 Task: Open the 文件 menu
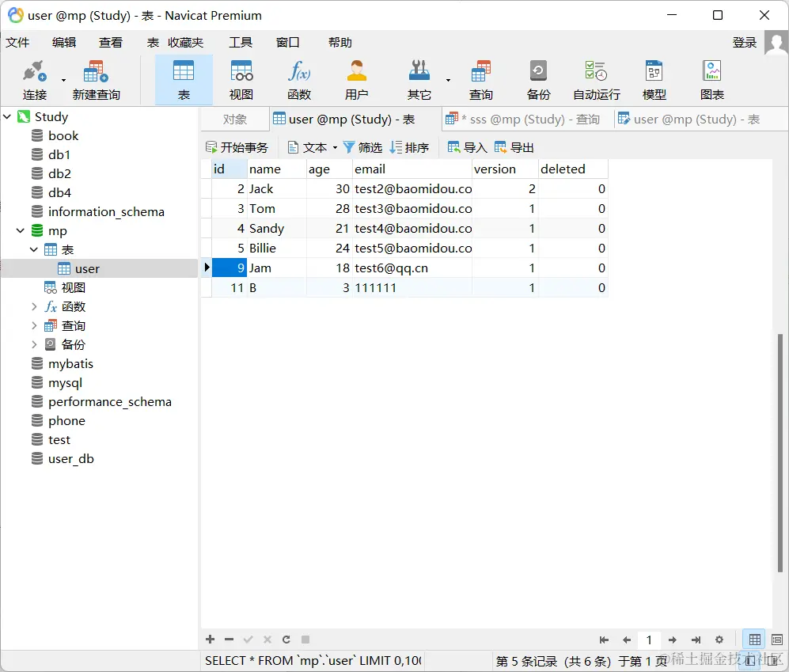tap(17, 43)
